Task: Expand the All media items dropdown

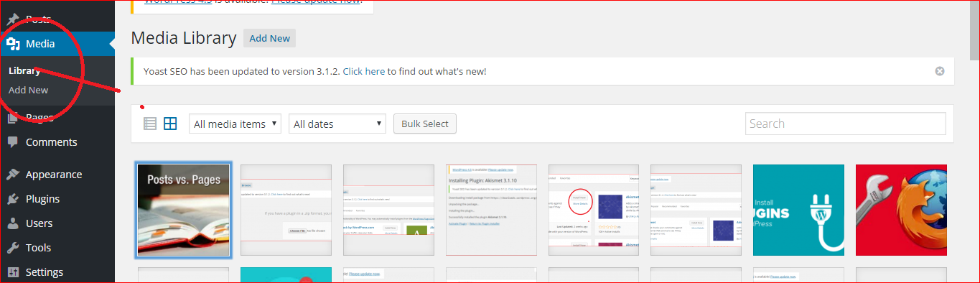Action: pyautogui.click(x=235, y=124)
